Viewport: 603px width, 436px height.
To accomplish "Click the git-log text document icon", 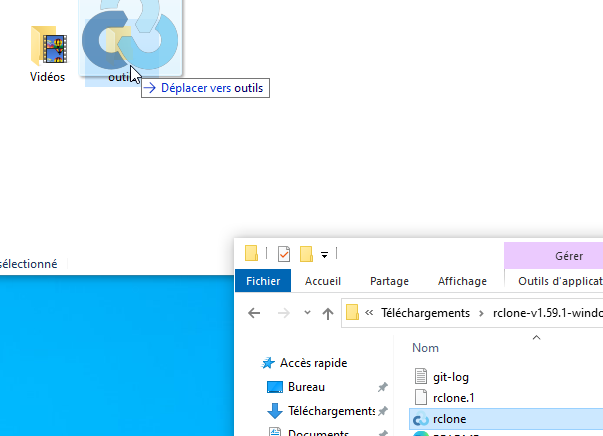I will tap(421, 376).
